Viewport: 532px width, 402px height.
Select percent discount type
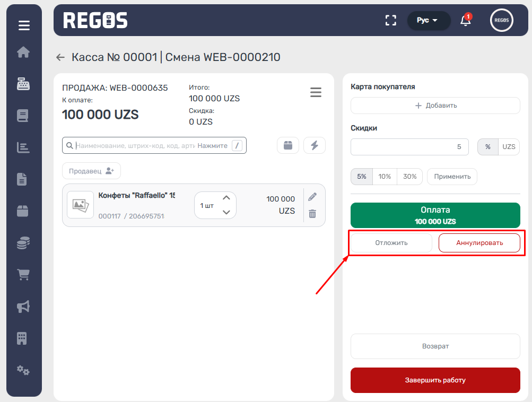[488, 147]
